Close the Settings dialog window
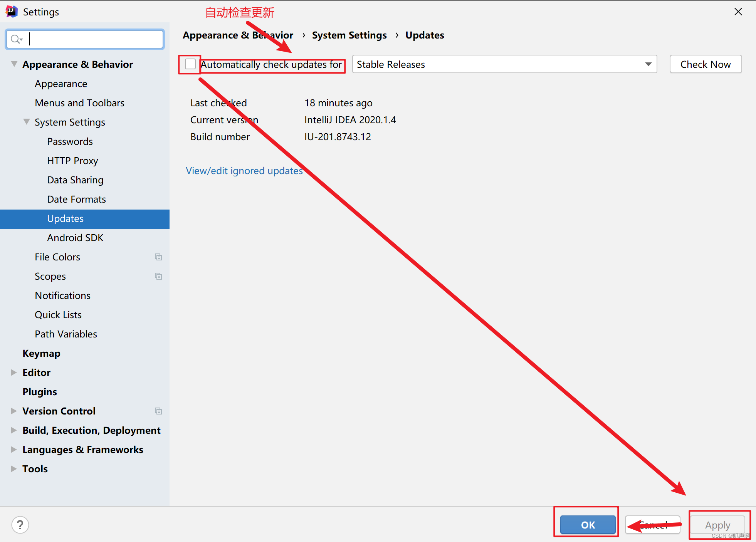The image size is (756, 542). click(x=738, y=12)
